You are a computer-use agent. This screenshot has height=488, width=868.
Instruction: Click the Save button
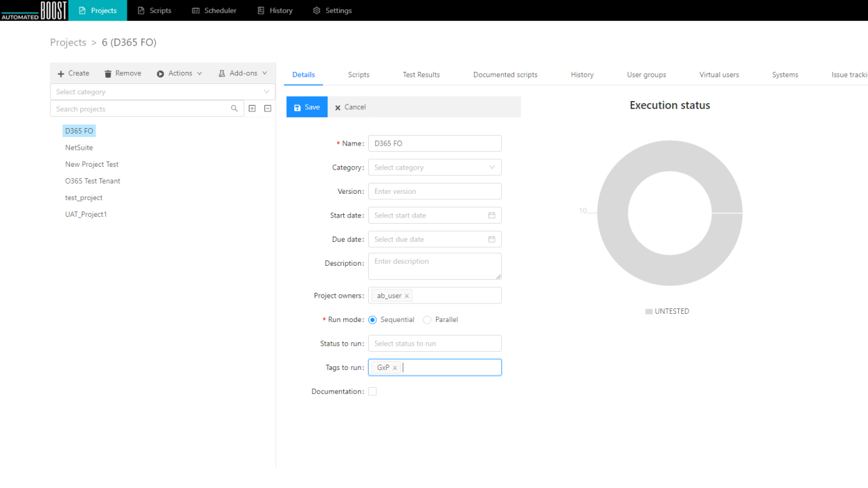click(x=307, y=107)
